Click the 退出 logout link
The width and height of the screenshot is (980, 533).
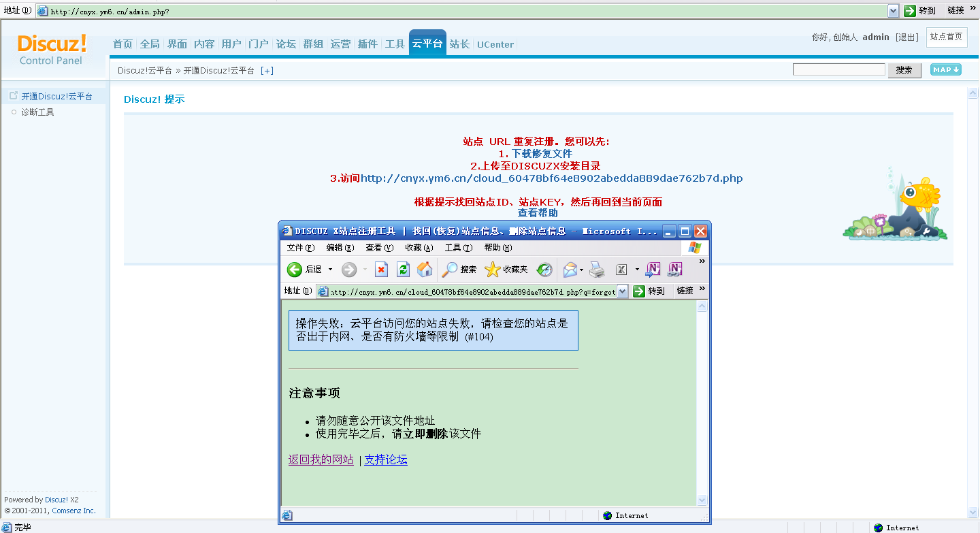(907, 37)
